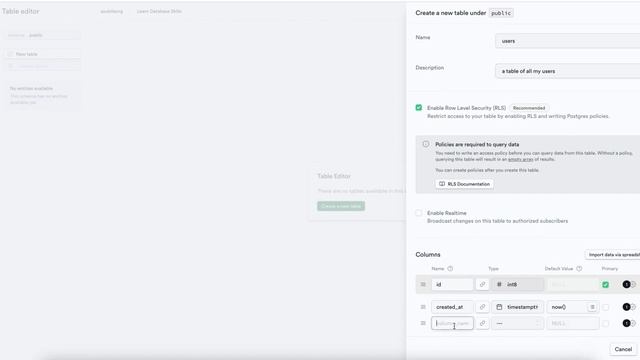640x360 pixels.
Task: Open the int8 type dropdown for id
Action: (518, 284)
